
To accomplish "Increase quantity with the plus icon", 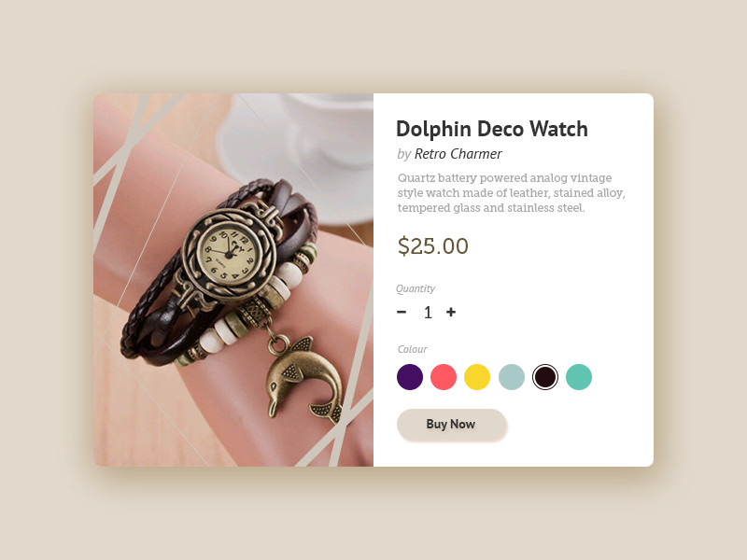I will 451,312.
